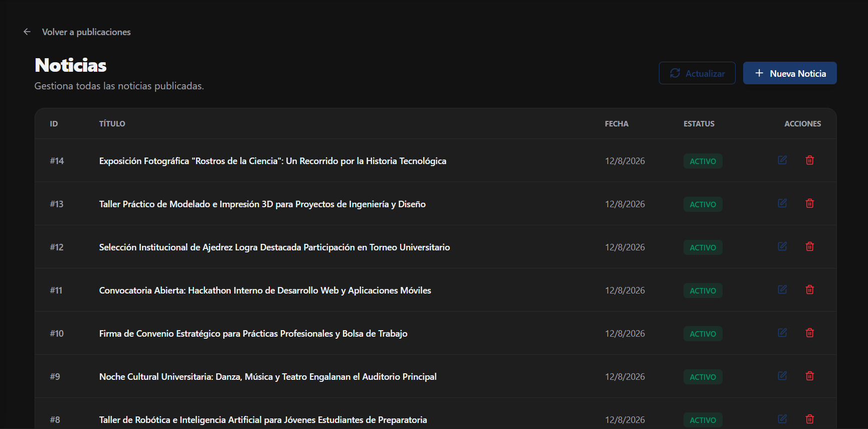The image size is (868, 429).
Task: Click date 12/8/2026 in row #11
Action: tap(625, 291)
